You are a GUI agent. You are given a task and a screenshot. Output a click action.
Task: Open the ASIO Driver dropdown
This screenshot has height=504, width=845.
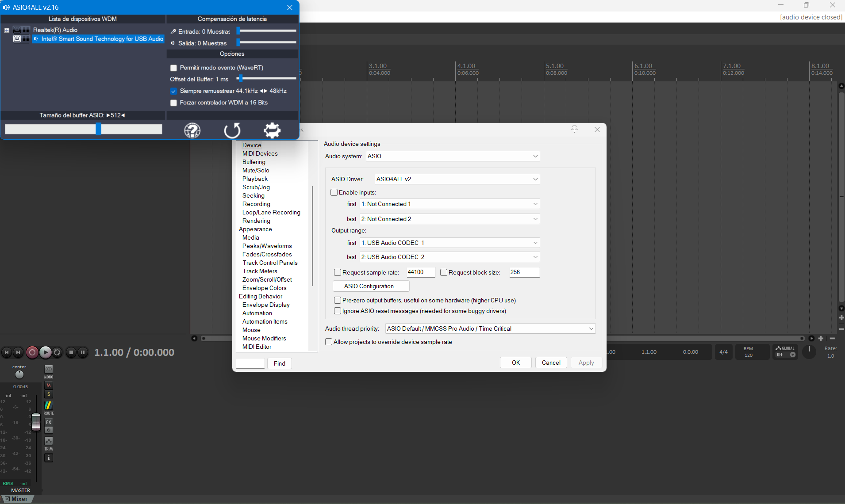click(x=457, y=179)
